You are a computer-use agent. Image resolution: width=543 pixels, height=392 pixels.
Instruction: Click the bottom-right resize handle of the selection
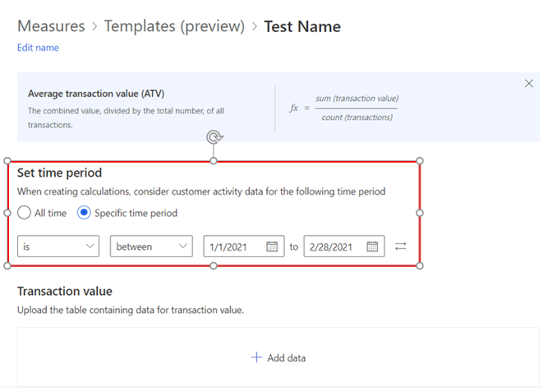click(x=420, y=265)
